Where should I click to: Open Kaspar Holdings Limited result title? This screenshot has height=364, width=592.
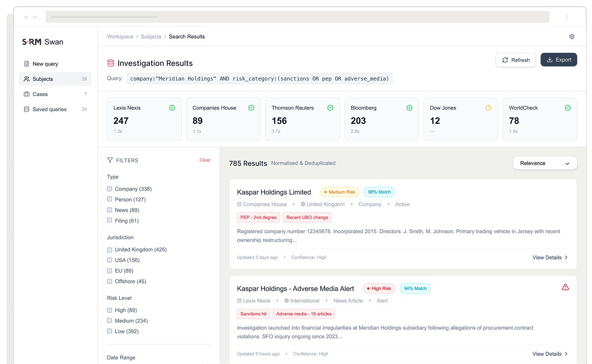(x=274, y=192)
